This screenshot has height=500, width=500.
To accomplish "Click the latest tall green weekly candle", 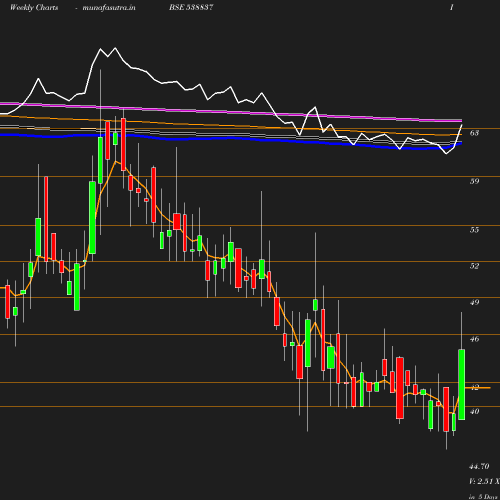I will (x=462, y=384).
